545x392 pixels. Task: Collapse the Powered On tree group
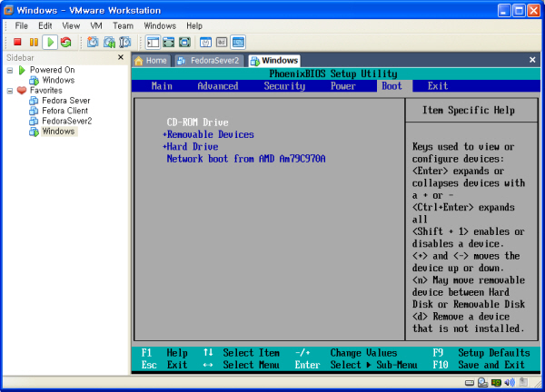click(10, 71)
